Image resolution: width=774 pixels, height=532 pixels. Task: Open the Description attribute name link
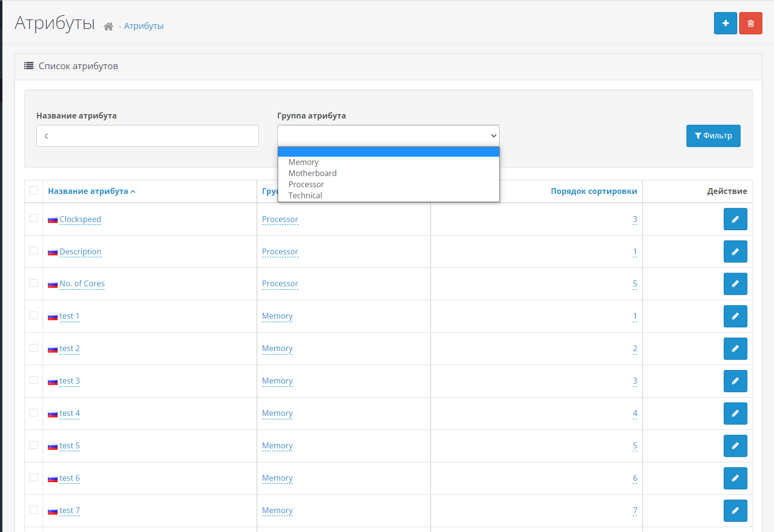(80, 251)
